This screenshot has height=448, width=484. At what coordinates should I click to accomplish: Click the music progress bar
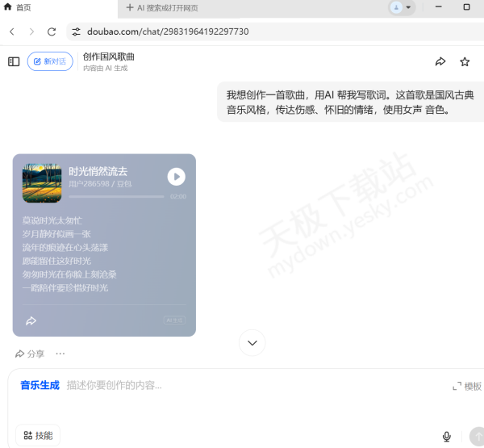(x=116, y=196)
